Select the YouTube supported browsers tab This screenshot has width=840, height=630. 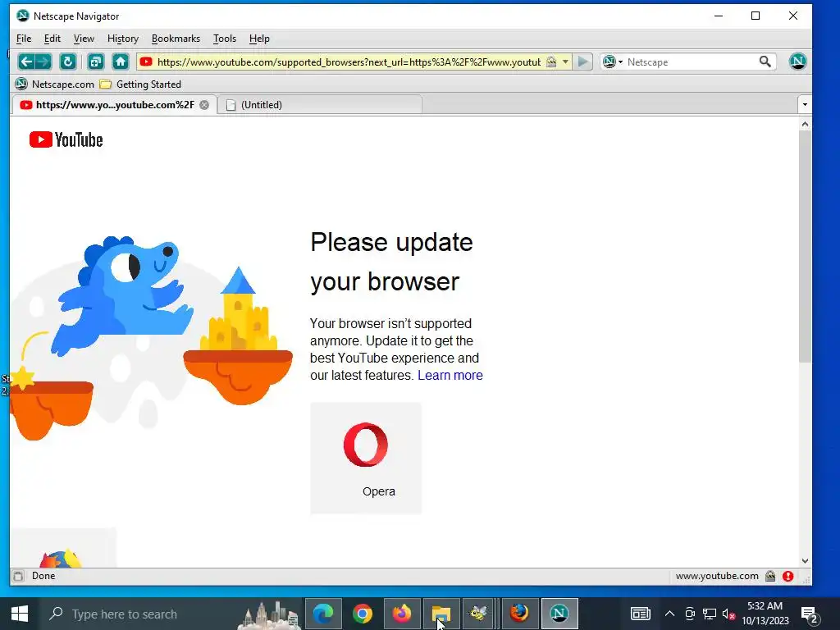[x=115, y=105]
